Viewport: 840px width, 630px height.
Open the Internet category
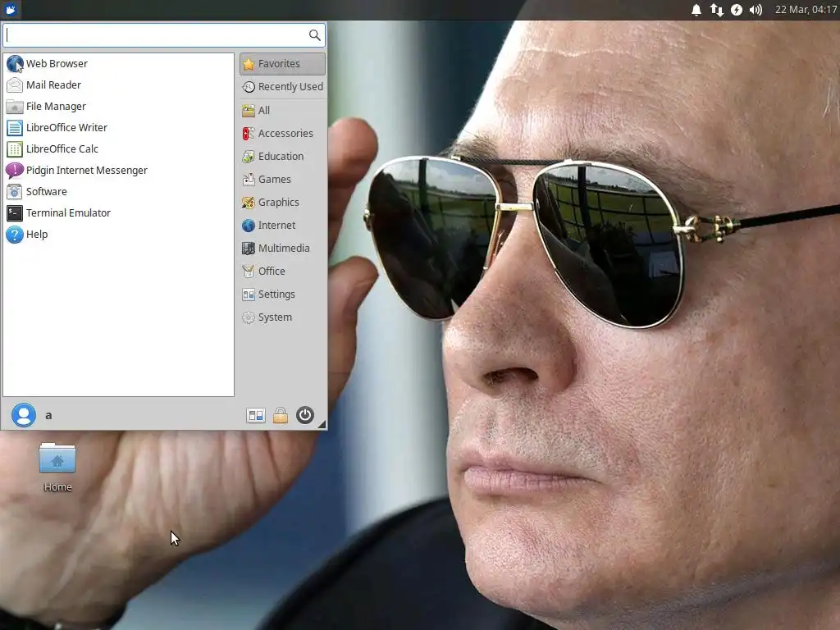pos(282,226)
